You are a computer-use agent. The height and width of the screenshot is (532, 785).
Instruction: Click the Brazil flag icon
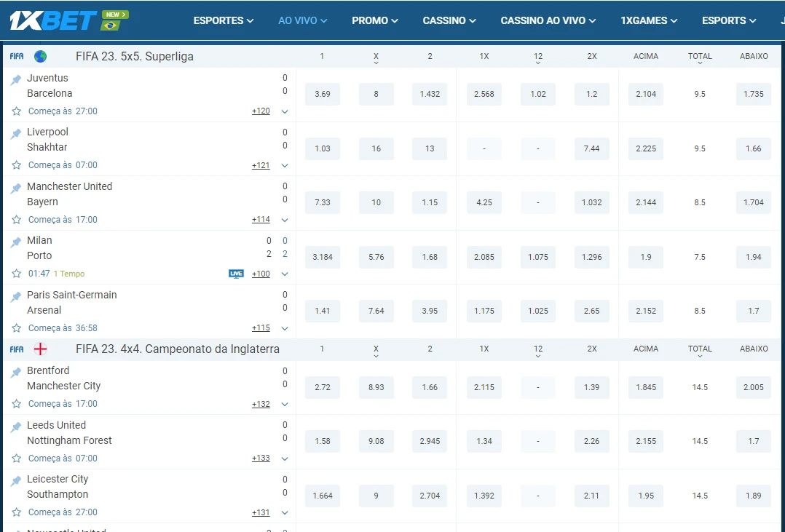(111, 25)
